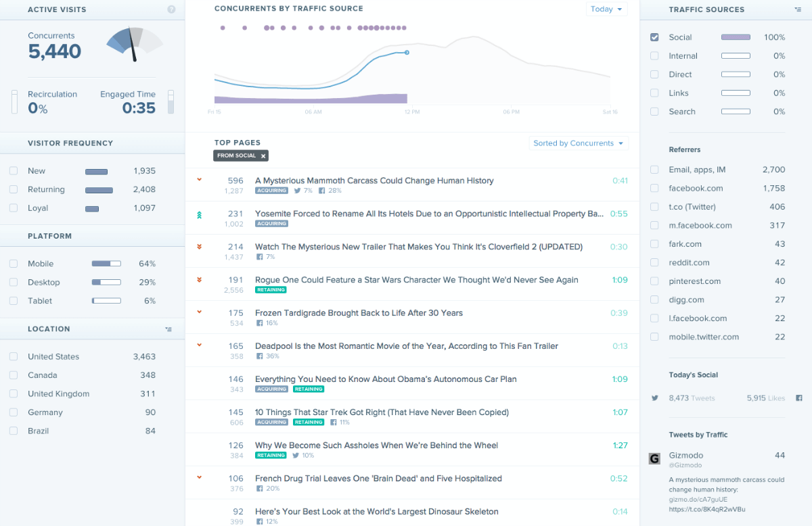
Task: Open the Sorted by Concurrents dropdown
Action: 579,143
